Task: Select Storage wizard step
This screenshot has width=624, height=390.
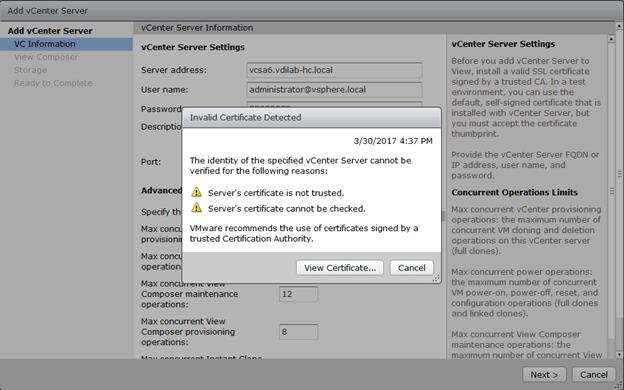Action: click(30, 70)
